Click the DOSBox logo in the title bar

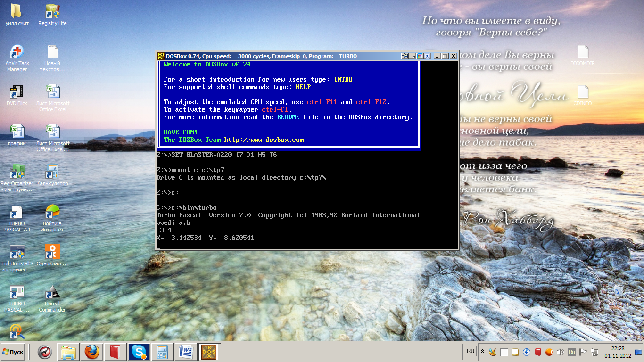point(161,56)
